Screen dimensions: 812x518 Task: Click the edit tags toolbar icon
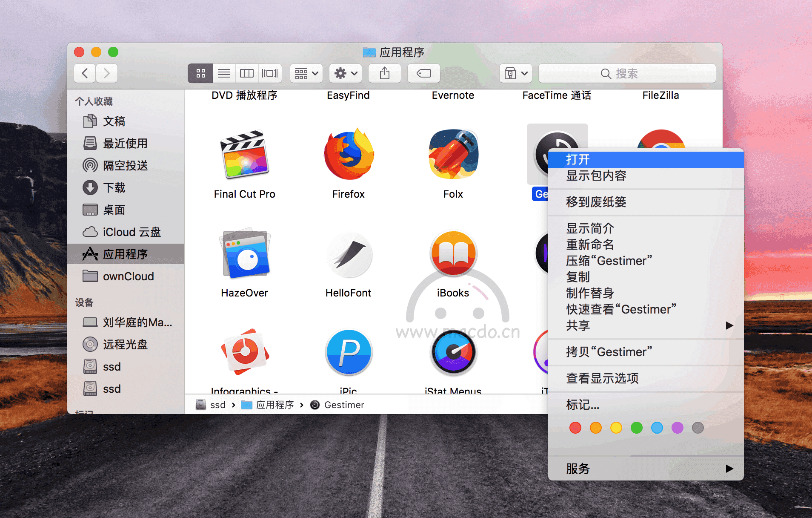423,73
